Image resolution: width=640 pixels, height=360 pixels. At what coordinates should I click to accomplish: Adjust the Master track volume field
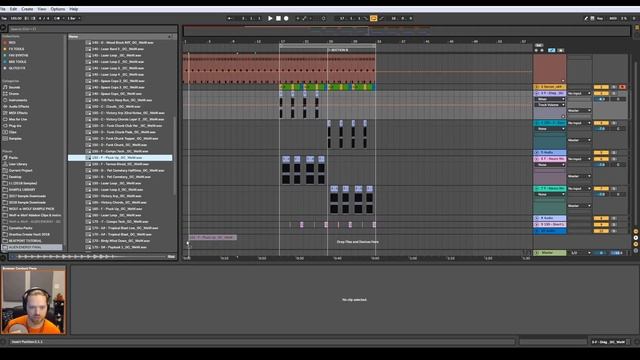601,253
